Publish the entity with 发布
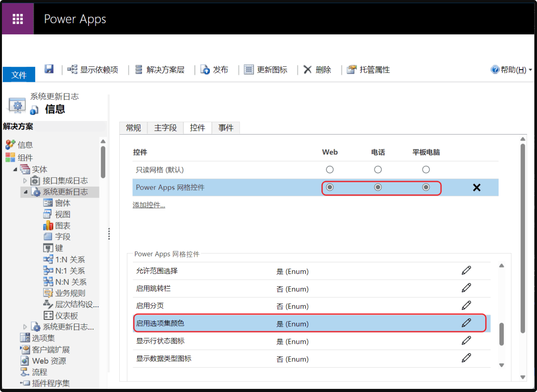This screenshot has width=537, height=392. click(214, 70)
